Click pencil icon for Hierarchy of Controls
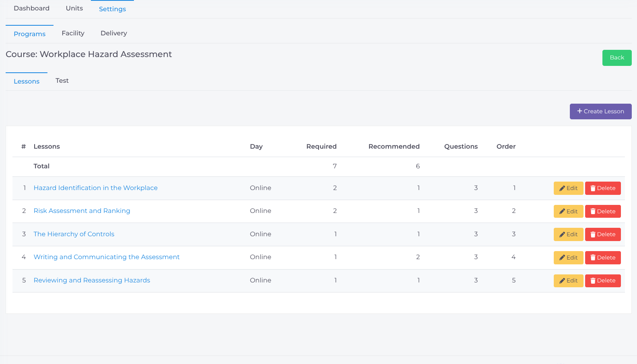The height and width of the screenshot is (364, 637). click(x=562, y=234)
